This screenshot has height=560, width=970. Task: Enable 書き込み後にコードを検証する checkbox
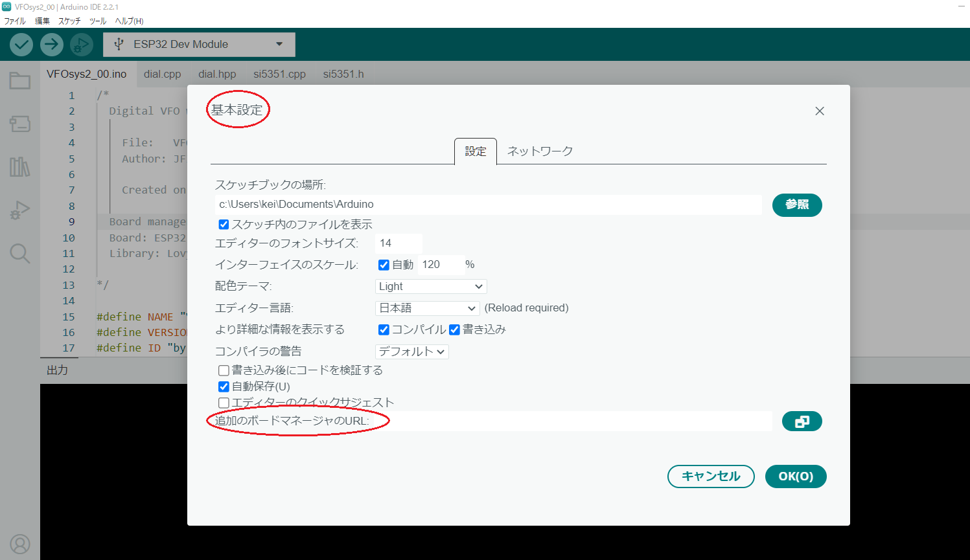[224, 371]
